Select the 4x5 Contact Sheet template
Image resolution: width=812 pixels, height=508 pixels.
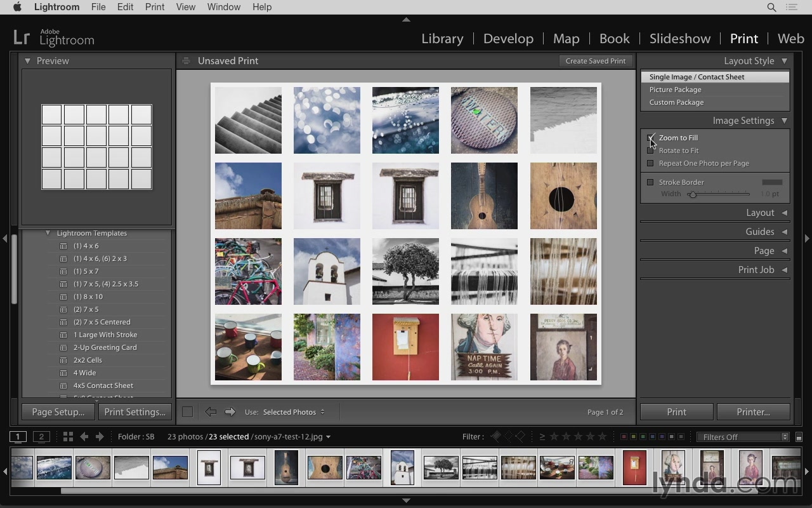103,385
